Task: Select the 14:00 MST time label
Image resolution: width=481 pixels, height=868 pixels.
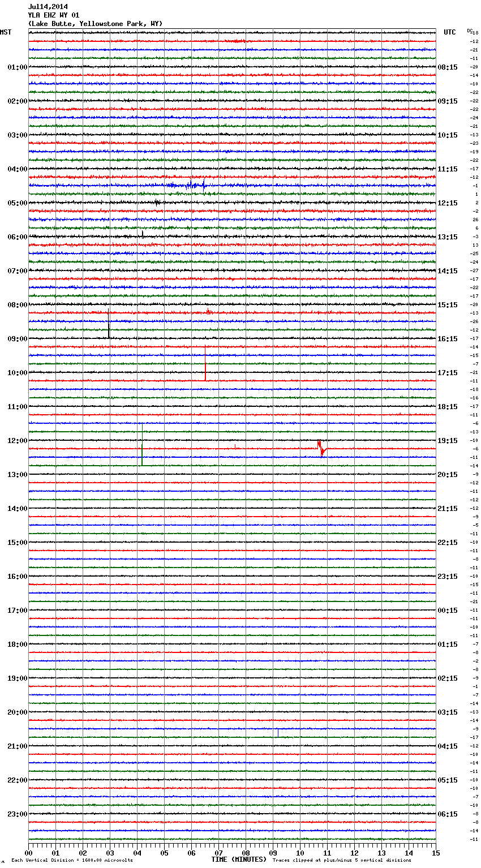Action: click(18, 509)
